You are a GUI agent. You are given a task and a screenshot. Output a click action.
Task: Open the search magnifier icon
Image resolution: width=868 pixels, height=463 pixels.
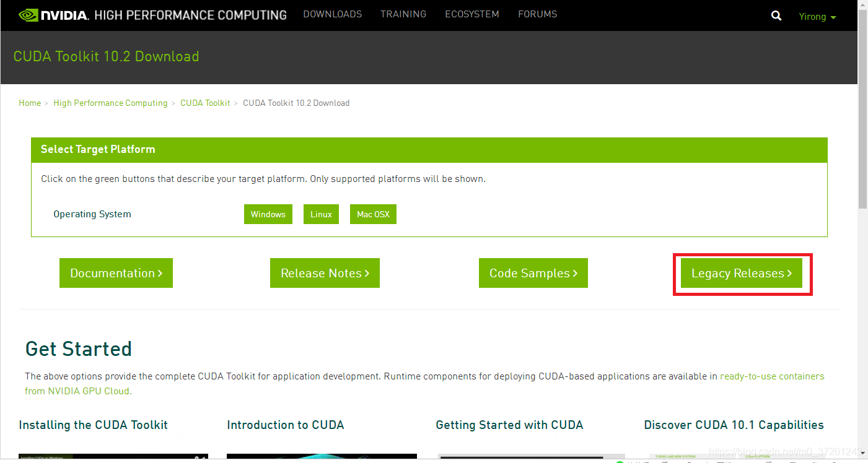[x=776, y=16]
